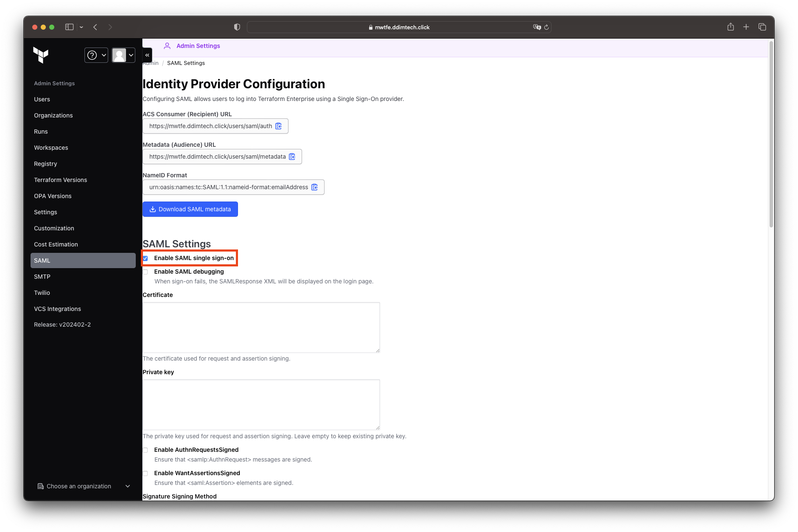Screen dimensions: 798x532
Task: Open Choose an organization dropdown
Action: (84, 486)
